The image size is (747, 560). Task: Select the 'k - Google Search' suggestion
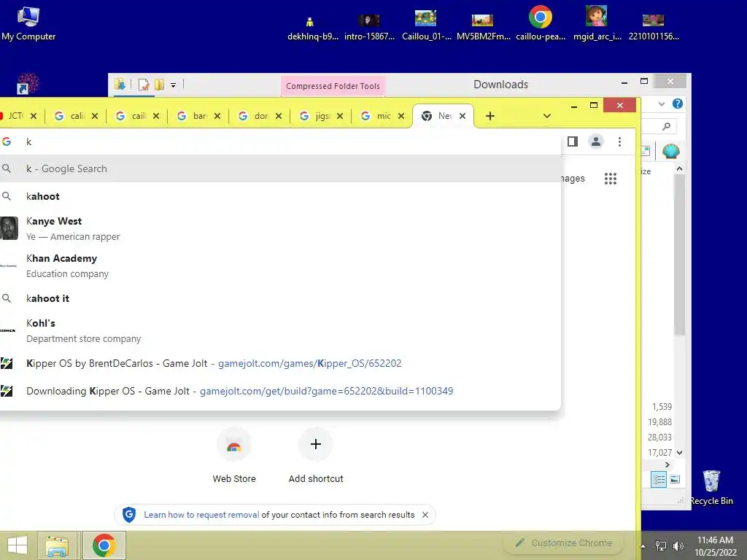(280, 168)
